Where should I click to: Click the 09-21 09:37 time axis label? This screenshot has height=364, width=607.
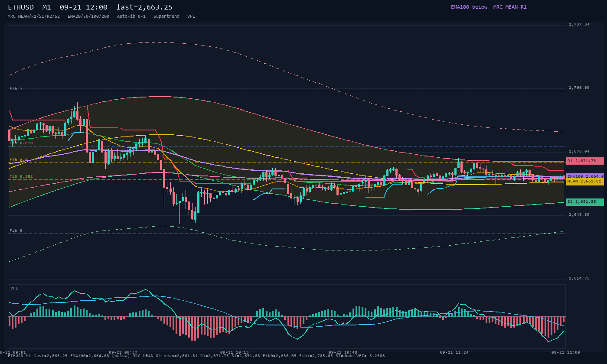[123, 352]
